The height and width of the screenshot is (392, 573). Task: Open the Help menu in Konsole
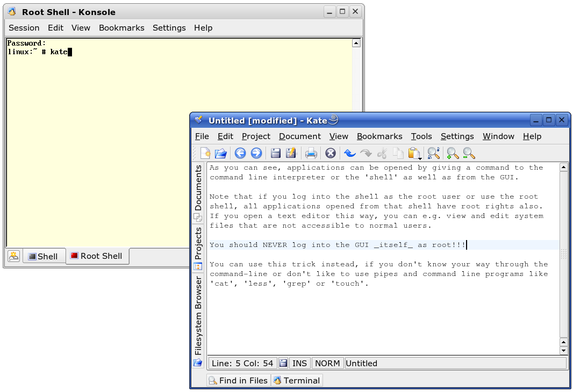pos(203,28)
